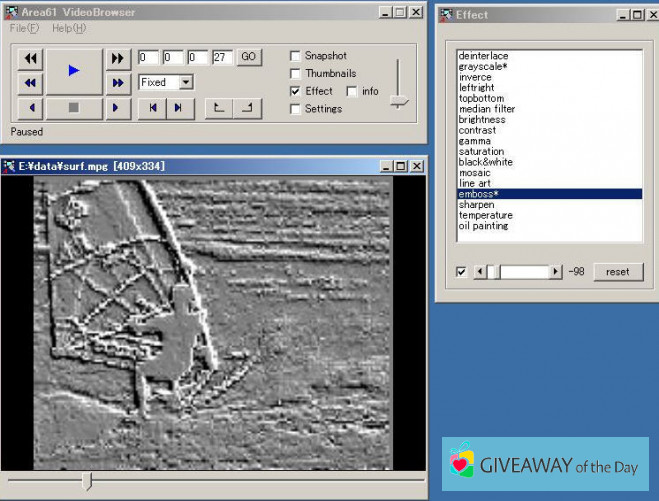
Task: Enable the Snapshot checkbox
Action: [x=295, y=56]
